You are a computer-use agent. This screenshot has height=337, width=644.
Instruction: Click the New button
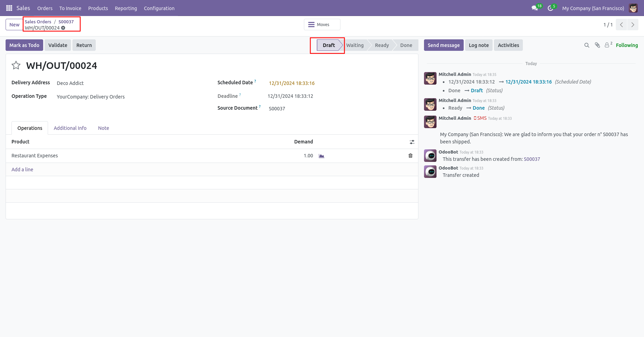pos(14,25)
